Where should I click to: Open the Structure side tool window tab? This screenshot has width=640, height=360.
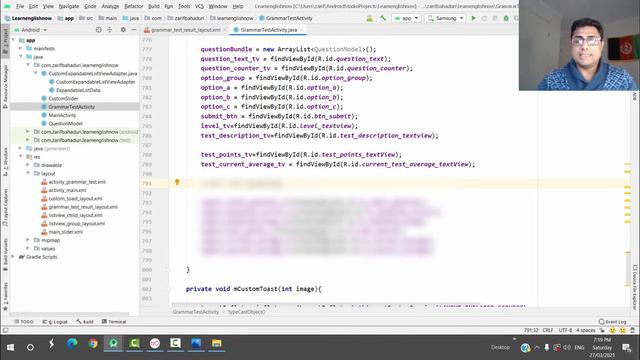click(5, 161)
